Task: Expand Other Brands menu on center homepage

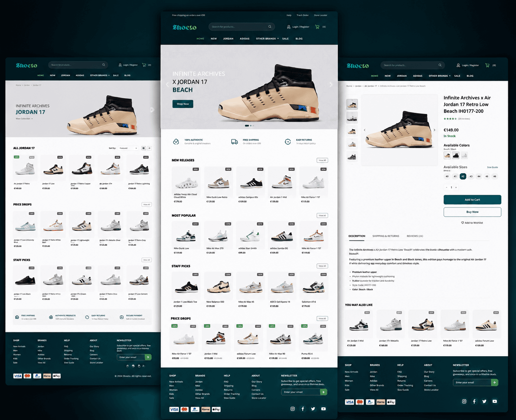Action: (x=267, y=39)
